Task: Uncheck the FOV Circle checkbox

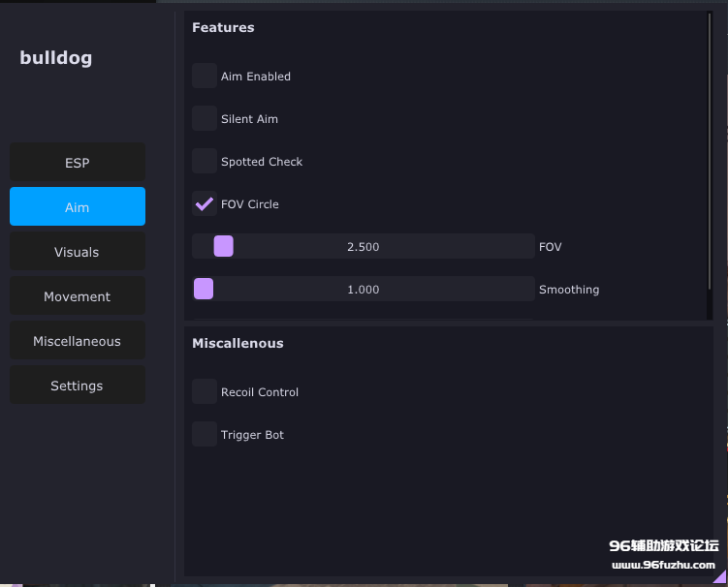Action: (x=205, y=204)
